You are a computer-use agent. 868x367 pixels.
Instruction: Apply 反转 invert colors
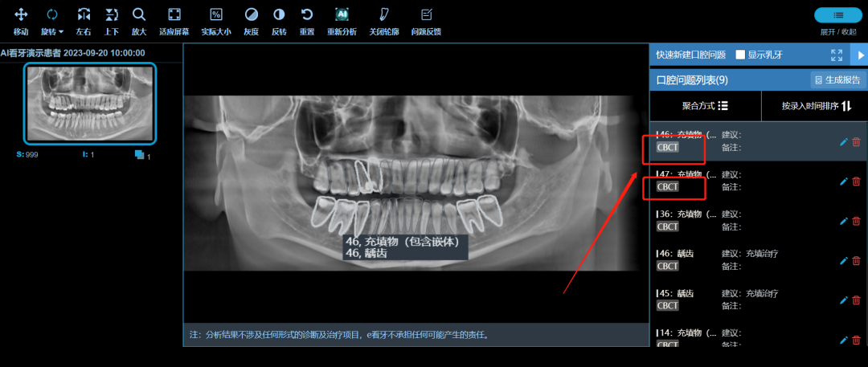pyautogui.click(x=279, y=21)
